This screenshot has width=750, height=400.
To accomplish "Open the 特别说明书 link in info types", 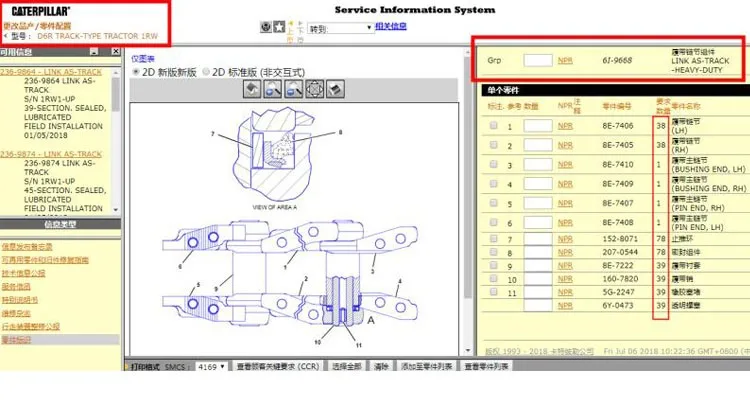I will (x=20, y=300).
